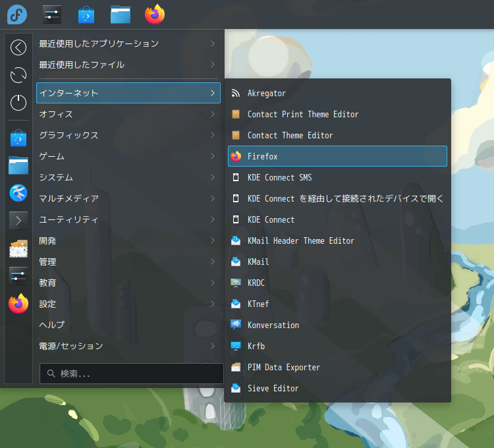494x448 pixels.
Task: Open file manager folder icon in top panel
Action: coord(121,14)
